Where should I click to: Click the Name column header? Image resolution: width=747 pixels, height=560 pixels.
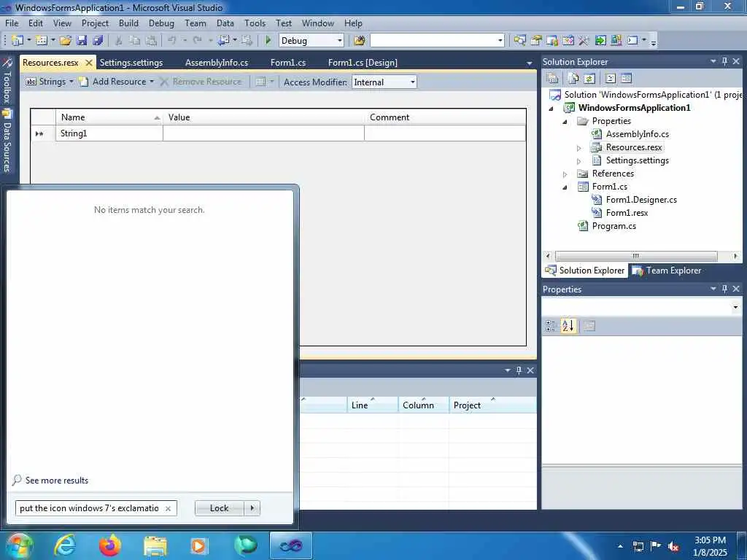click(109, 117)
